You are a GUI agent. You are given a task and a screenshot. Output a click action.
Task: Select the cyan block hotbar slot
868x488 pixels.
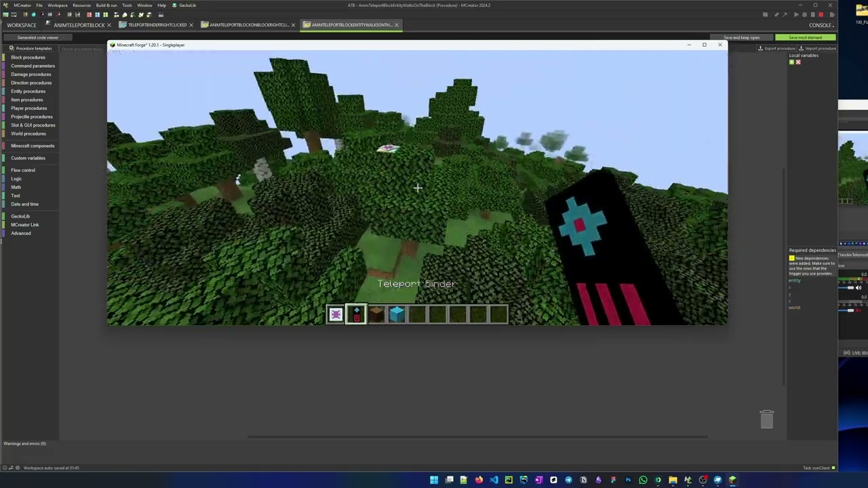(397, 314)
